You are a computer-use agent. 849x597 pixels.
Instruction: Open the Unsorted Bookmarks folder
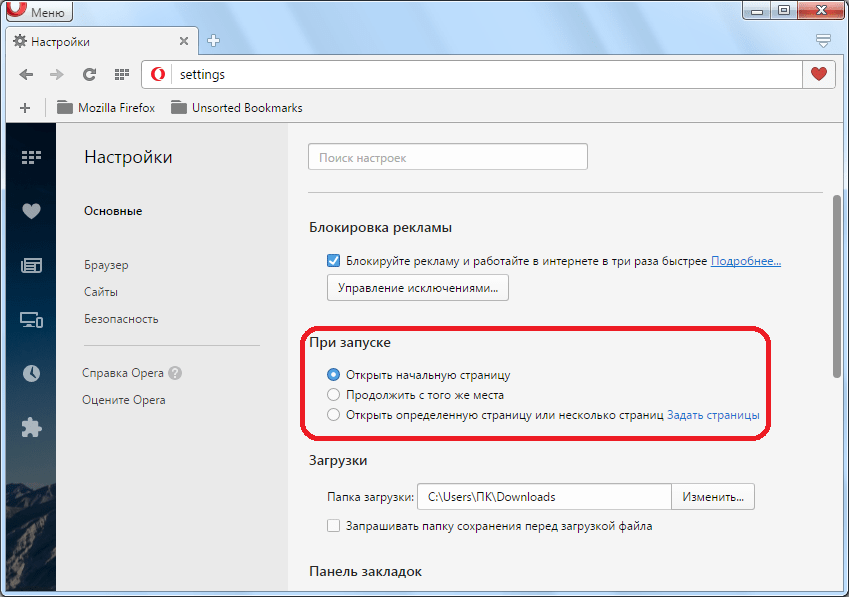click(237, 108)
